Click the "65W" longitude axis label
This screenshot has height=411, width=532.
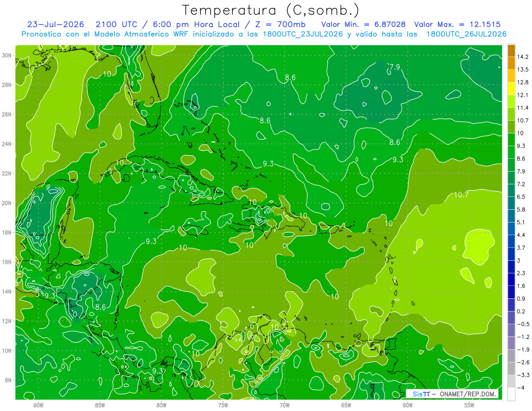tap(346, 405)
